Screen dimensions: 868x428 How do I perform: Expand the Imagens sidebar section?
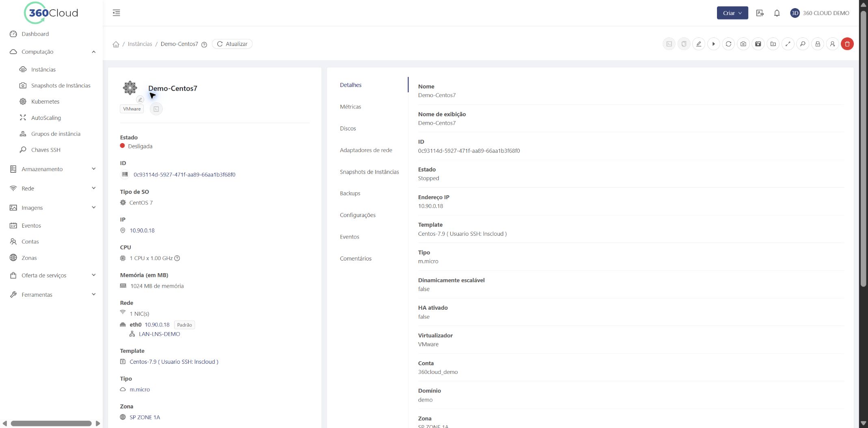point(94,207)
